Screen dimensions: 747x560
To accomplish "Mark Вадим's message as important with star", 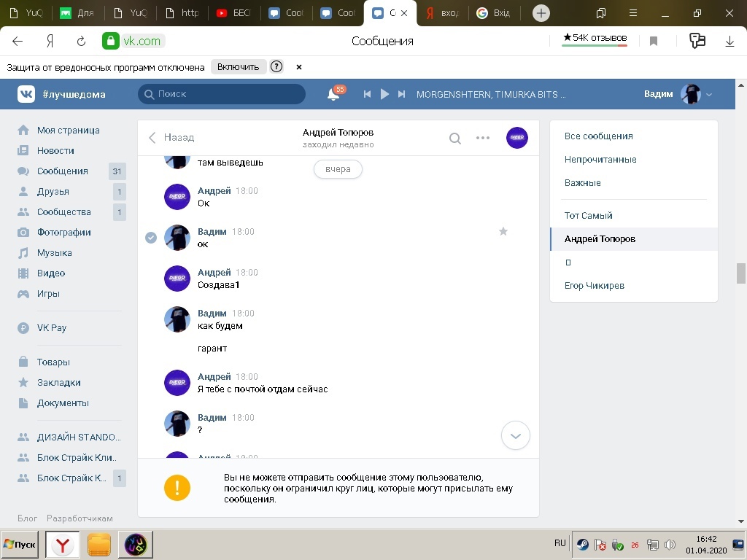I will tap(503, 231).
